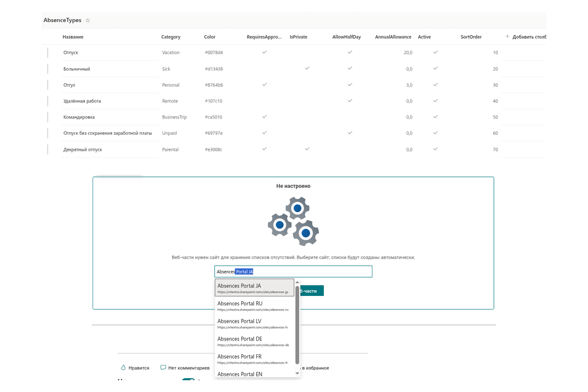The width and height of the screenshot is (588, 392).
Task: Sort by the Category column header
Action: click(171, 37)
